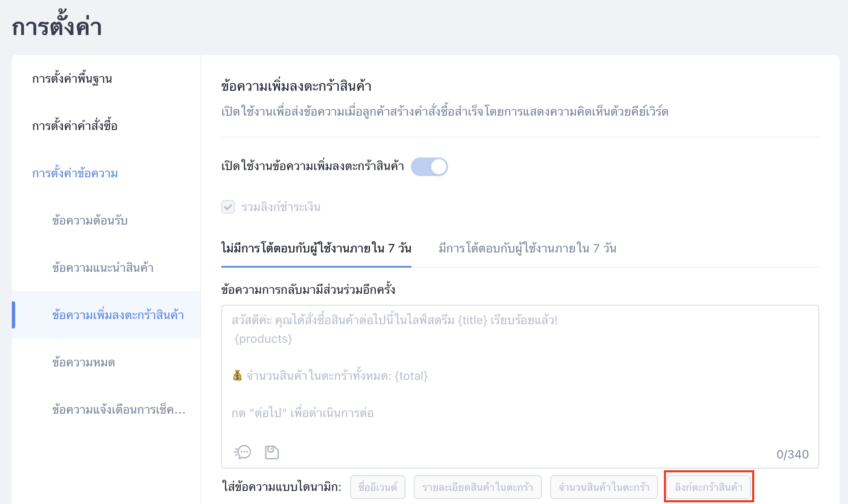Open การตั้งค่าคำสั่งซื้อ in sidebar
Screen dimensions: 848x504
(x=75, y=126)
